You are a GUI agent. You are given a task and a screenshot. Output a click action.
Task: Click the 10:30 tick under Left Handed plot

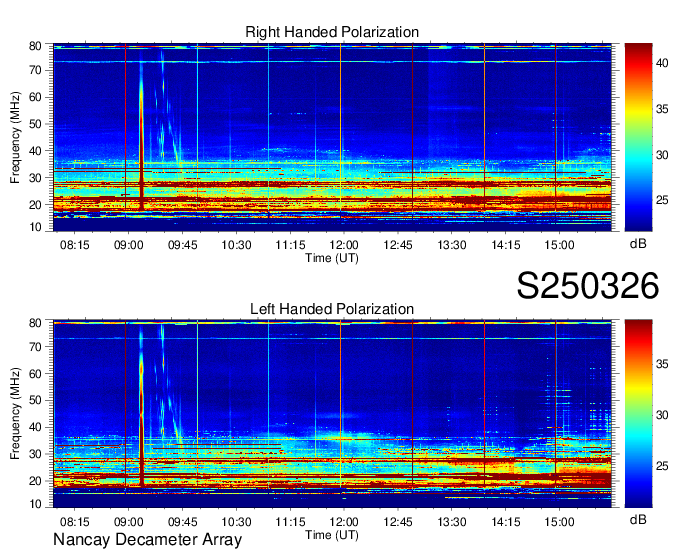[236, 522]
